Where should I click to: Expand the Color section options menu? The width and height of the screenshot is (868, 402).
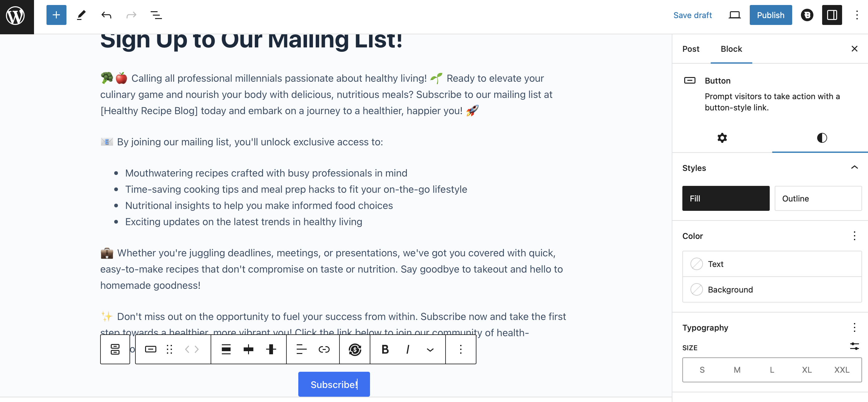point(854,235)
